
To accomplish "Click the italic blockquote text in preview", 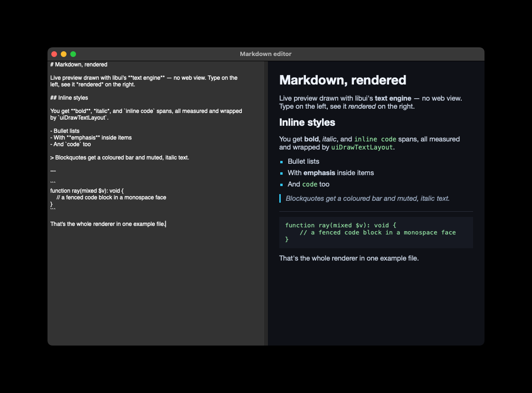I will click(368, 198).
